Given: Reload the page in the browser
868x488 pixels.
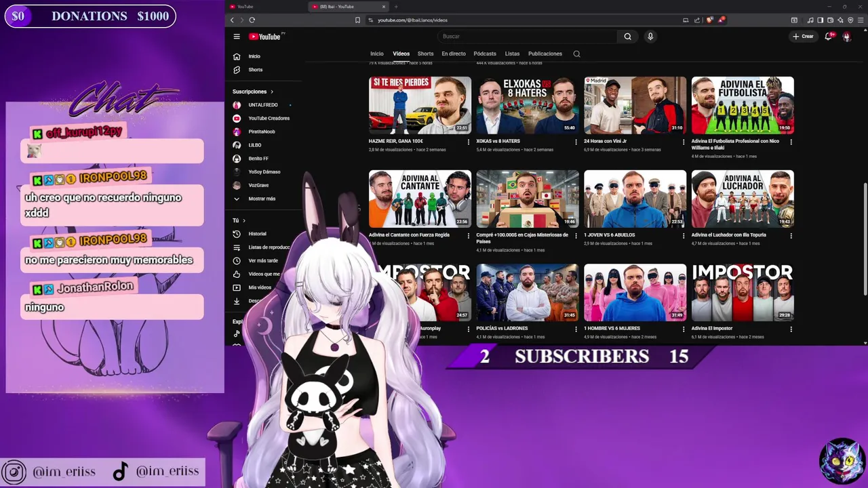Looking at the screenshot, I should [x=251, y=20].
